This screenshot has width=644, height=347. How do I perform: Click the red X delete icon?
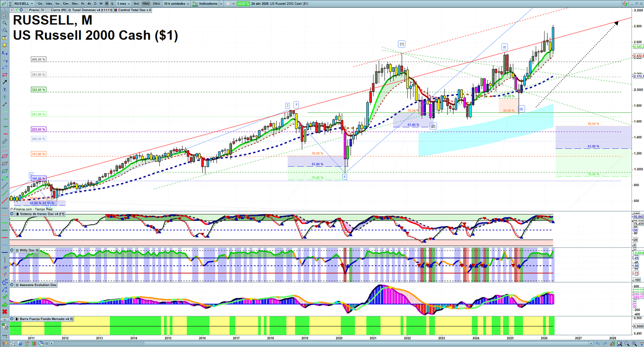(x=4, y=312)
